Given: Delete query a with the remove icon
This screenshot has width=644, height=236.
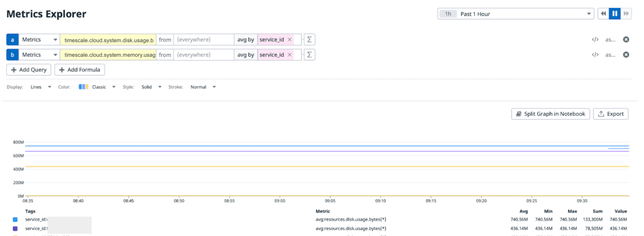Looking at the screenshot, I should 626,40.
